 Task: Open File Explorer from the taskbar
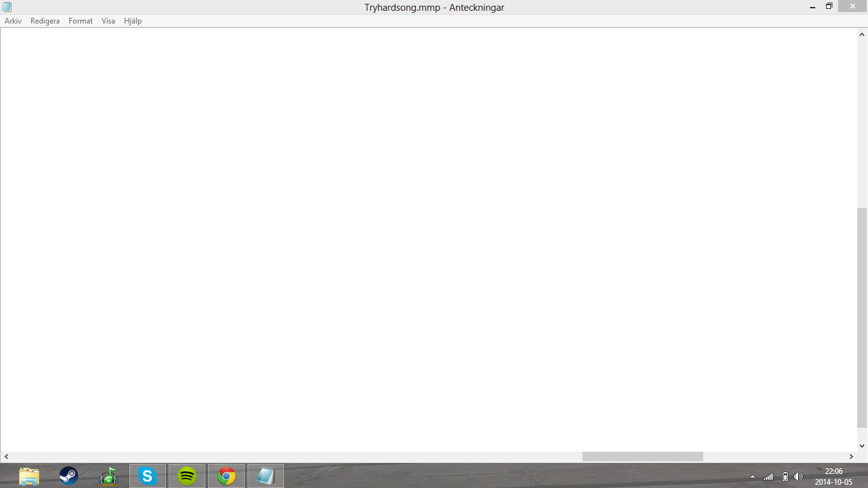[x=29, y=476]
